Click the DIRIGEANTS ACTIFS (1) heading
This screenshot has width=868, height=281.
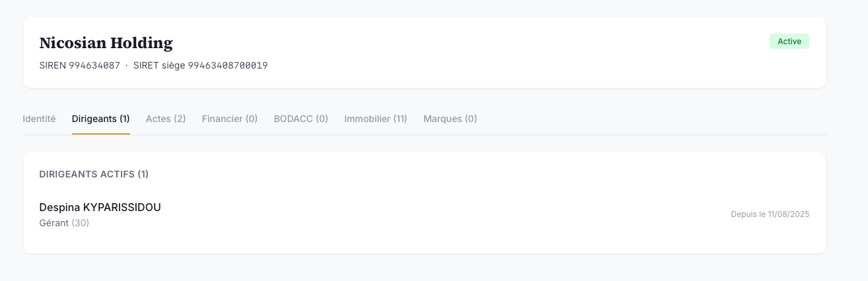pos(94,174)
